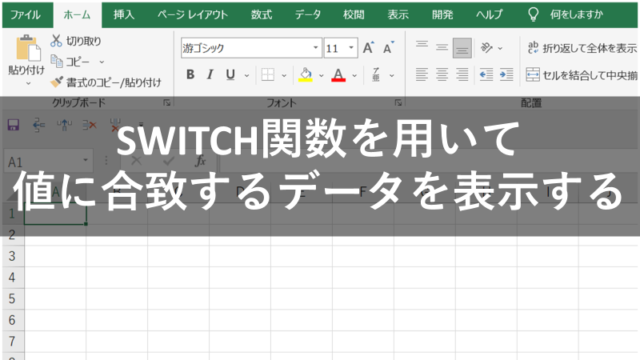Open the font color dropdown arrow
Screen dimensions: 640x360
click(x=354, y=76)
